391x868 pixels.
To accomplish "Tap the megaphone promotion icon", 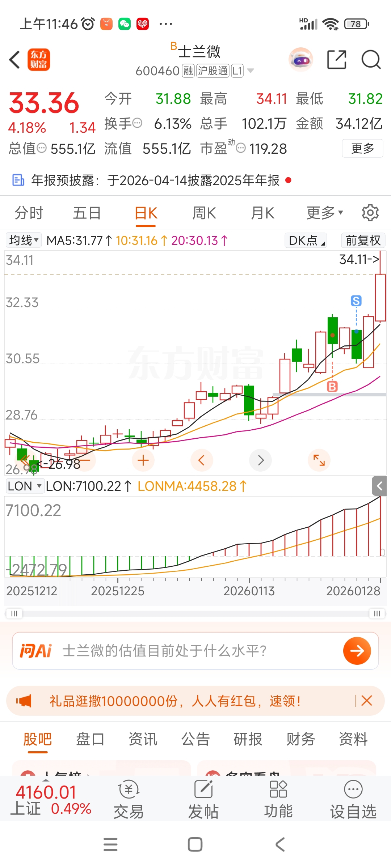I will click(24, 701).
